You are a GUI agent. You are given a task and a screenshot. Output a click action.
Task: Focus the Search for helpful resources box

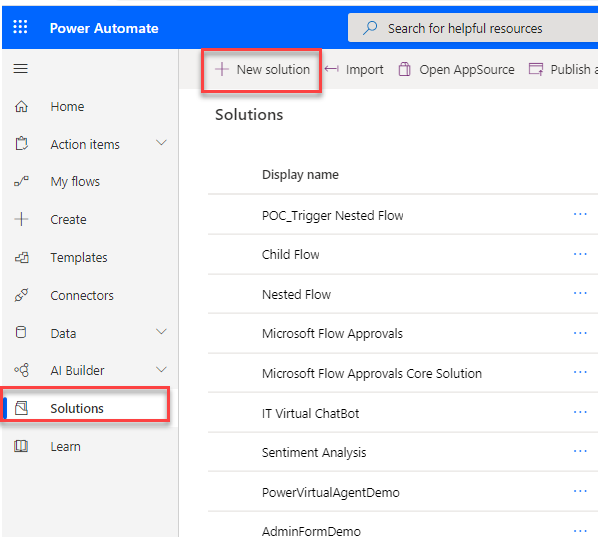[473, 28]
